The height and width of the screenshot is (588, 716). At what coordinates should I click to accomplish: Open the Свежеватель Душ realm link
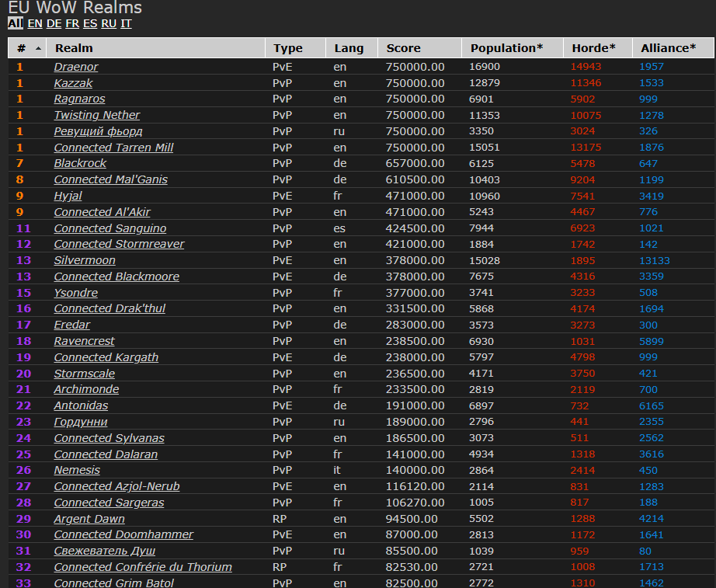pyautogui.click(x=105, y=551)
